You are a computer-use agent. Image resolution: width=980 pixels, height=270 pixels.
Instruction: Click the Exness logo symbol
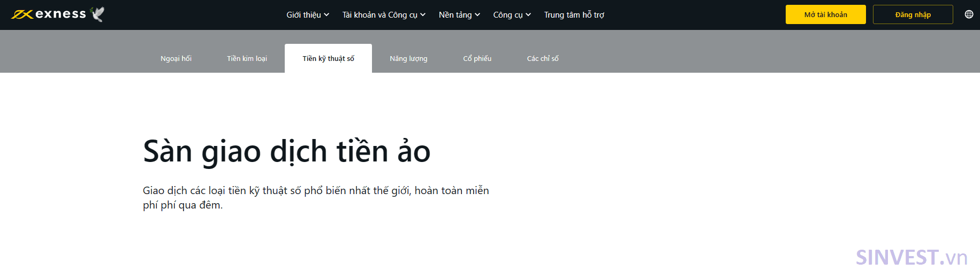pos(22,14)
